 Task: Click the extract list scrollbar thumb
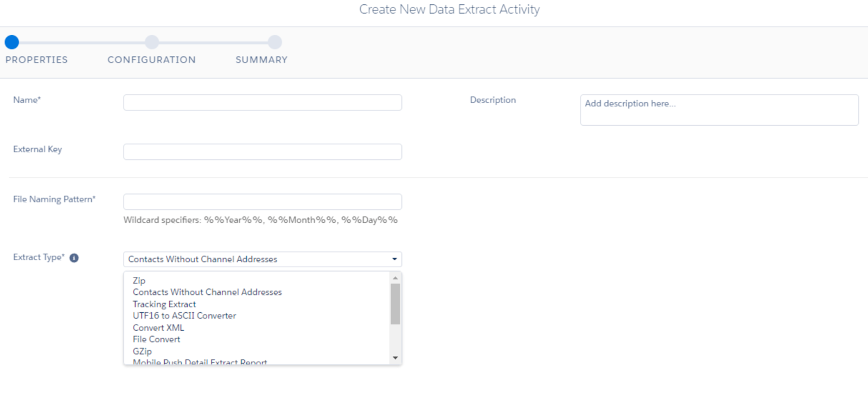pyautogui.click(x=395, y=304)
